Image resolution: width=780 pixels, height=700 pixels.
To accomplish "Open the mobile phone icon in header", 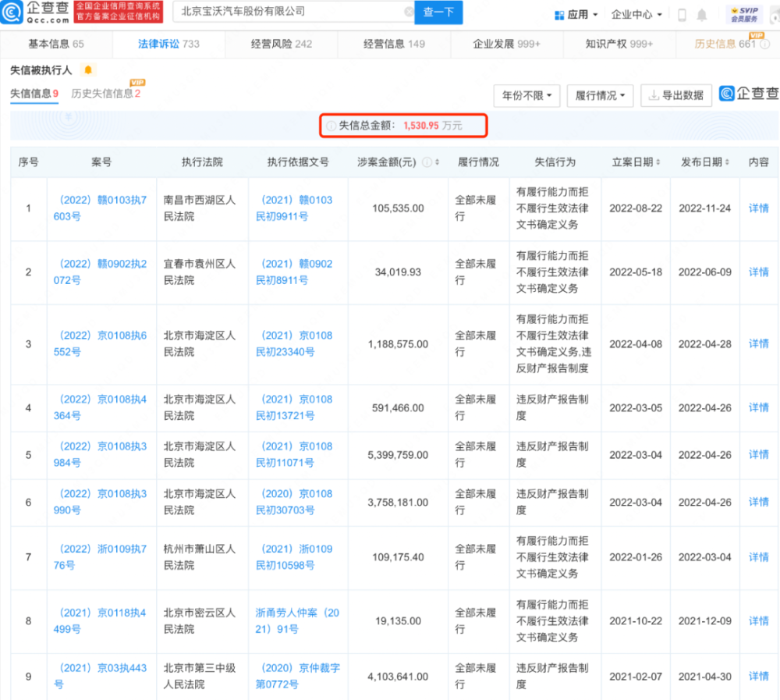I will 682,15.
